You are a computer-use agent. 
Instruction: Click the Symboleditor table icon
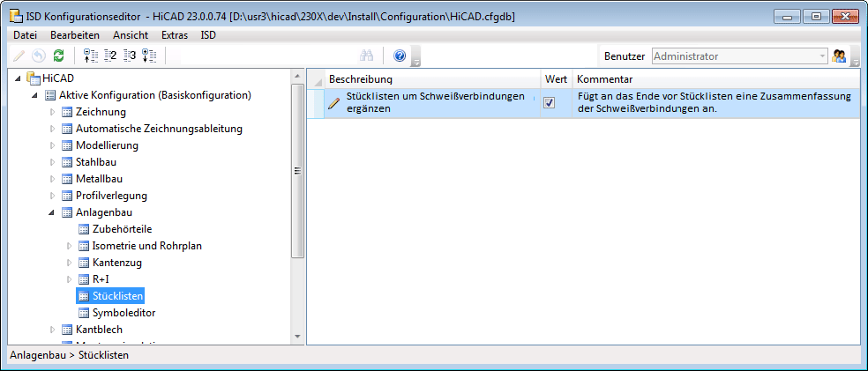[x=84, y=313]
